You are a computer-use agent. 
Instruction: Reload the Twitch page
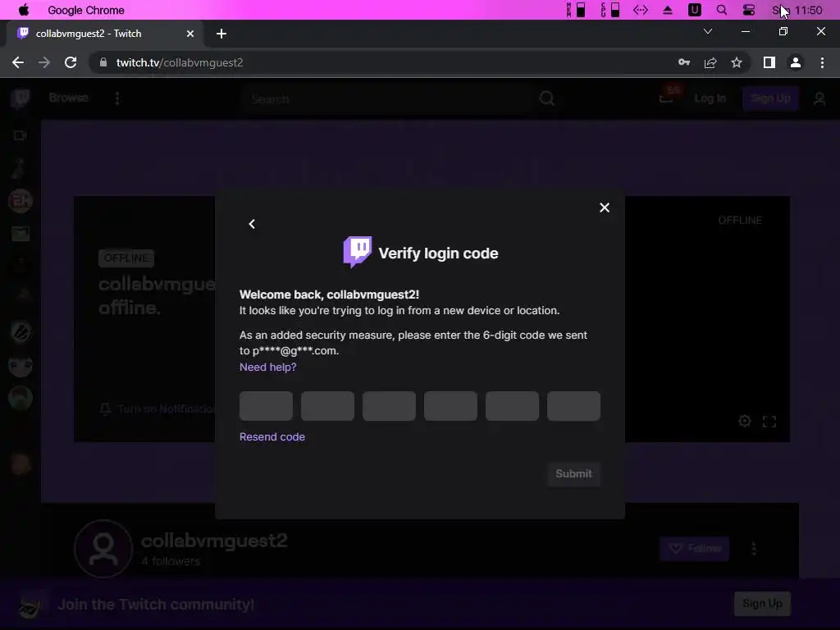(x=71, y=62)
